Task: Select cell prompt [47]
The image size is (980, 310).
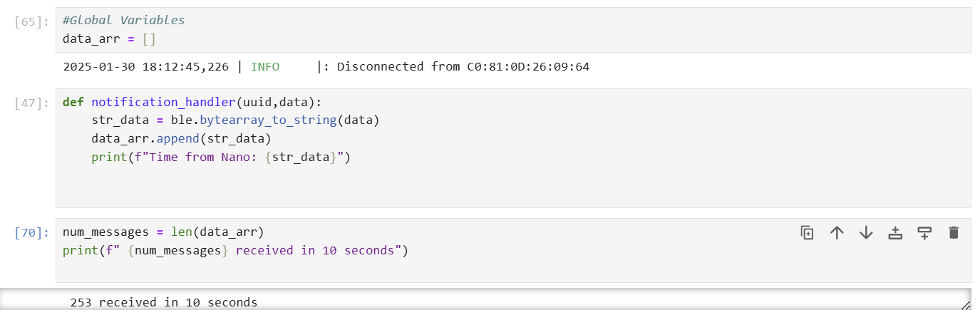Action: [32, 103]
